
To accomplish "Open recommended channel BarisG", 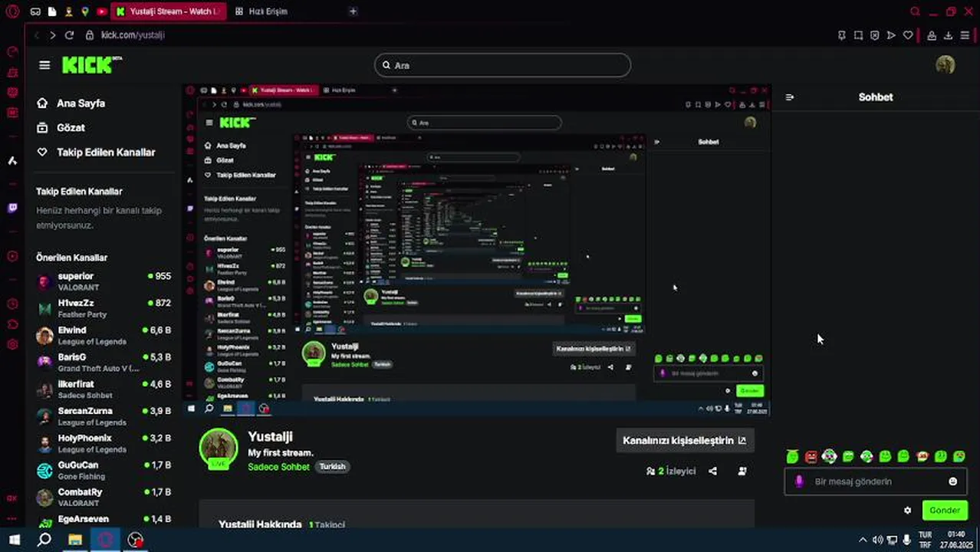I will (x=104, y=363).
